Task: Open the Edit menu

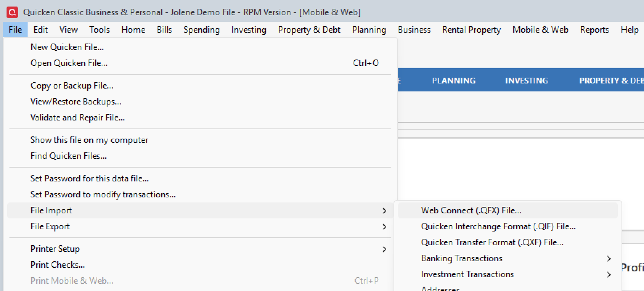Action: [x=41, y=30]
